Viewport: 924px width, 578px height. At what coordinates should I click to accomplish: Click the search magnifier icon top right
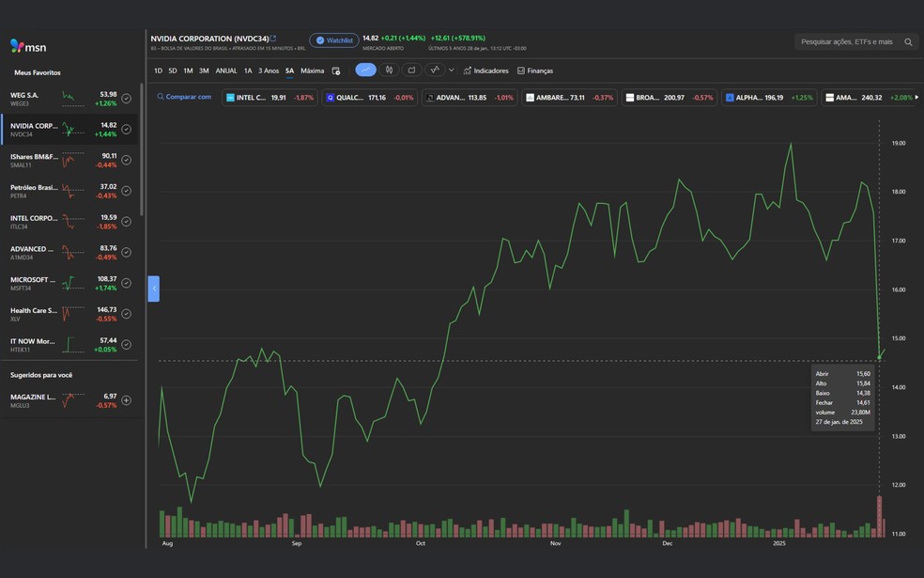click(906, 41)
